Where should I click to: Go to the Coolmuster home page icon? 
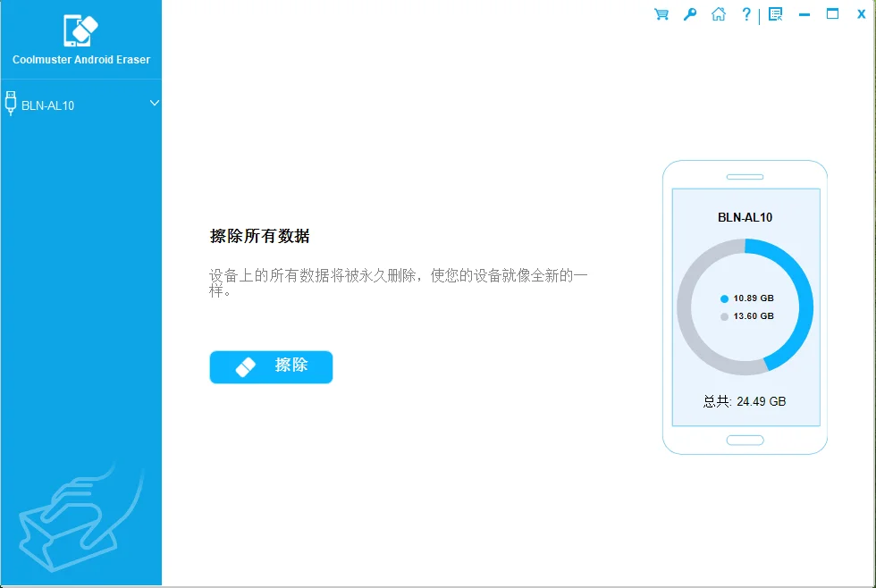coord(719,14)
